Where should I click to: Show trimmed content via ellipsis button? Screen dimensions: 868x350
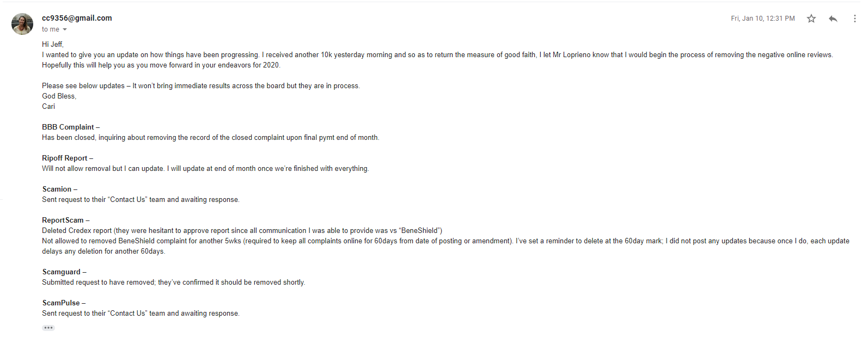click(48, 328)
